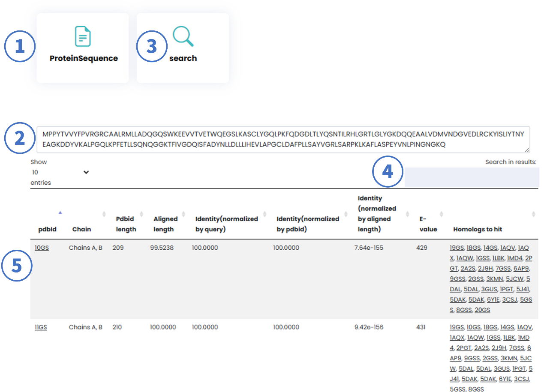The width and height of the screenshot is (544, 392).
Task: Select Pdbid length cell 210
Action: 117,327
